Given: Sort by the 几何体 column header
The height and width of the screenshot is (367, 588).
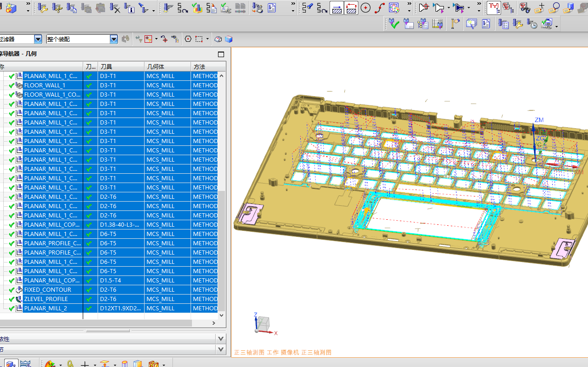Looking at the screenshot, I should (x=167, y=66).
